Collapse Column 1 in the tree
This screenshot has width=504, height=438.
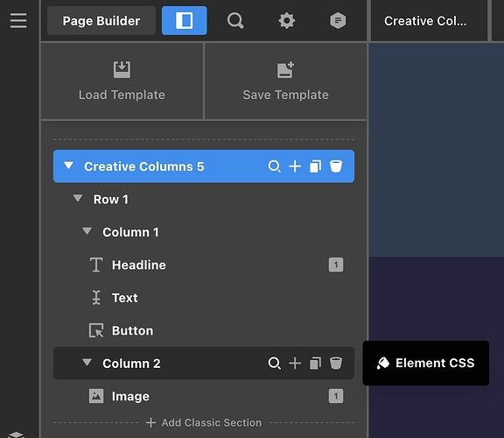[x=87, y=231]
